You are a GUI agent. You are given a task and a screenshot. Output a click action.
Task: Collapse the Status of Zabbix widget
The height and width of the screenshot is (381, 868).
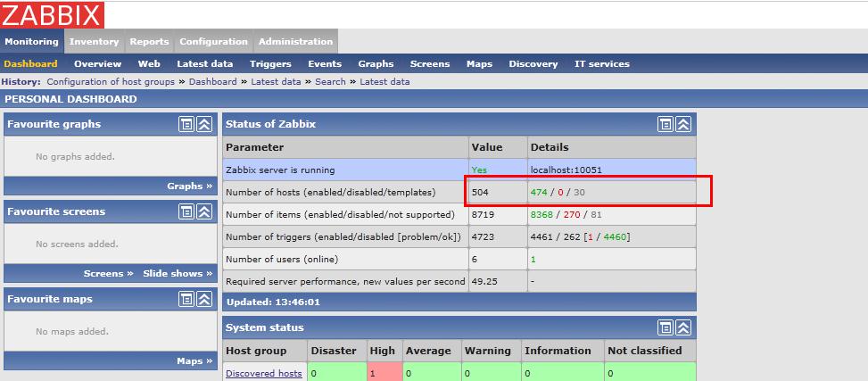683,124
